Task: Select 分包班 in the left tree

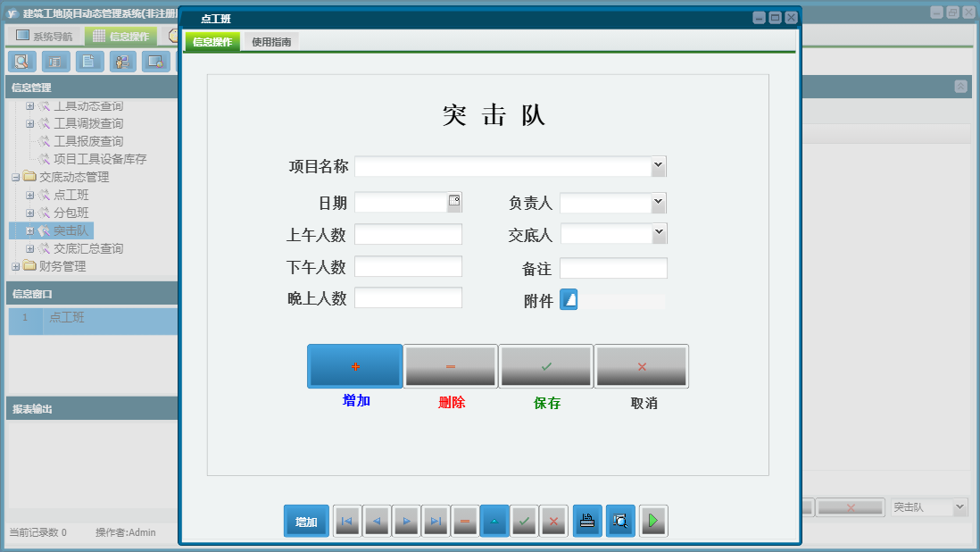Action: coord(71,212)
